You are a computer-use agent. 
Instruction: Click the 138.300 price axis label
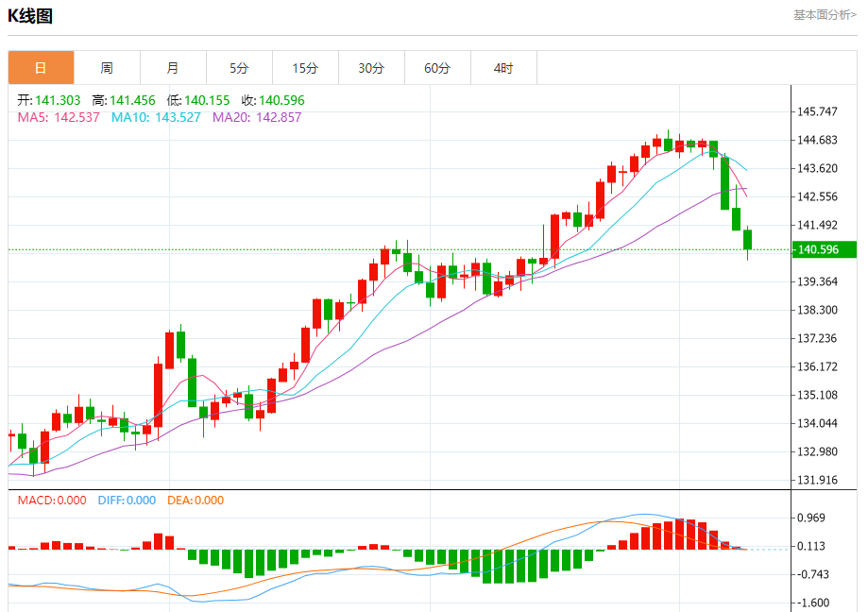coord(817,310)
